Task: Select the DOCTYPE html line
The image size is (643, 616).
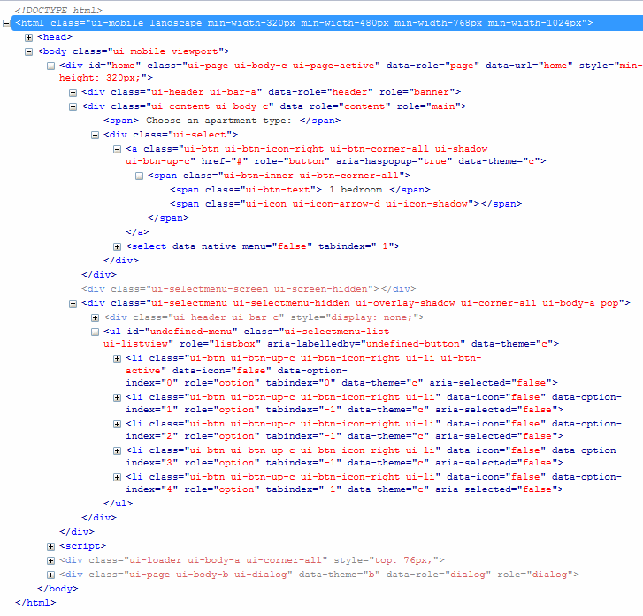Action: coord(59,10)
